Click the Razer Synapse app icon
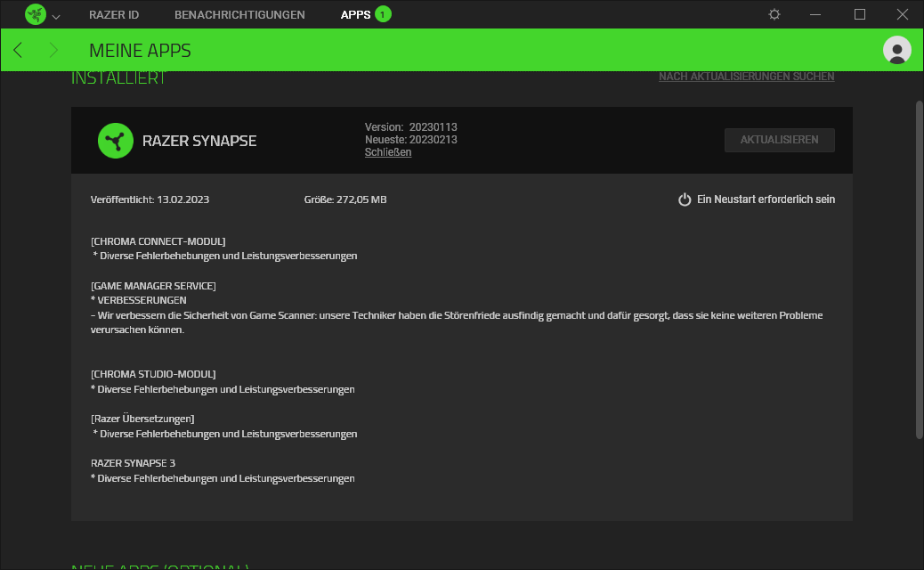 [116, 141]
